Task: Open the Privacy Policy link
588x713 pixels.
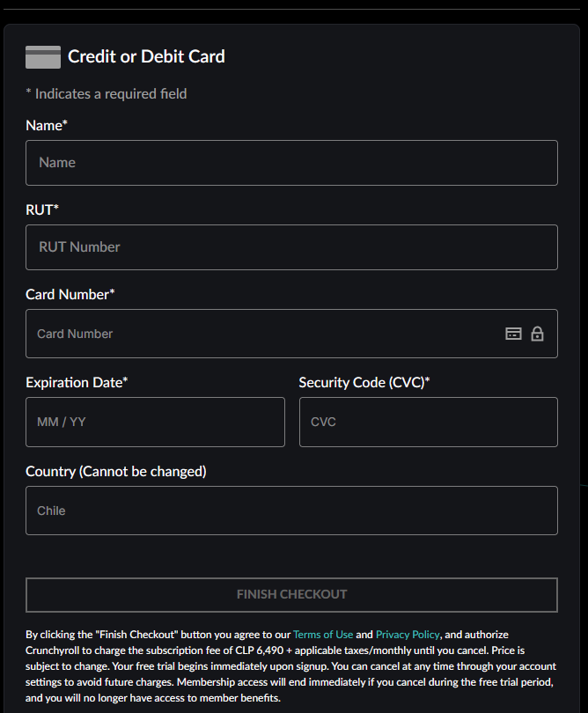Action: (x=408, y=635)
